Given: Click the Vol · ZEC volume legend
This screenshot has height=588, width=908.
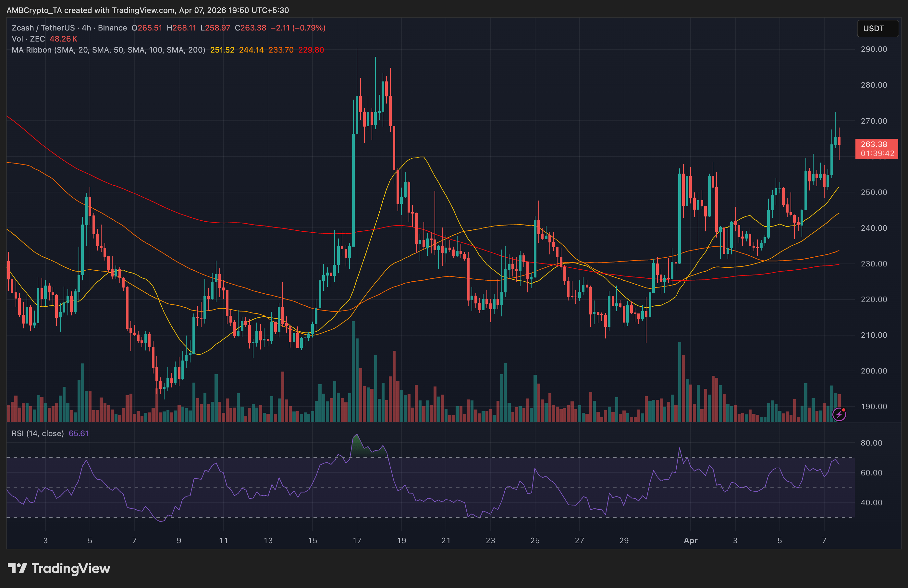Looking at the screenshot, I should (x=28, y=39).
